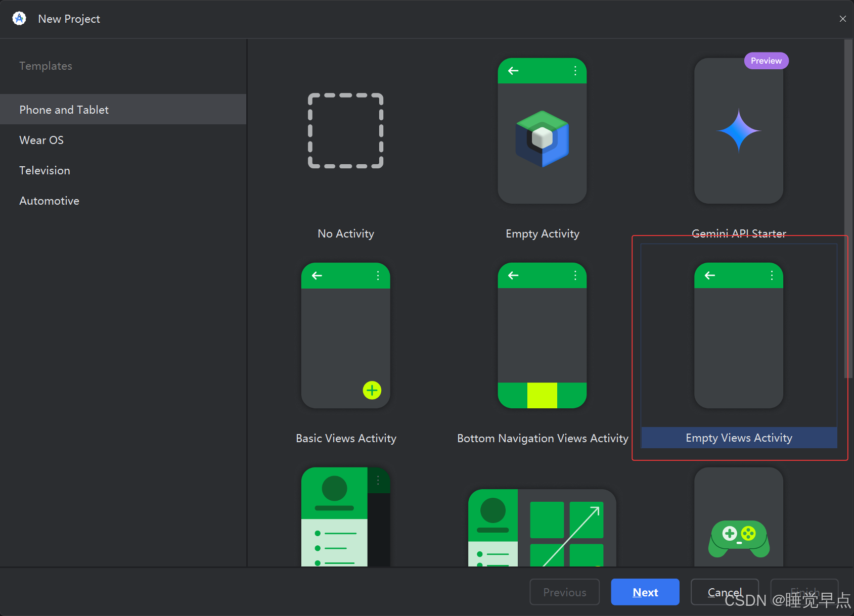Close the New Project dialog

click(x=842, y=19)
